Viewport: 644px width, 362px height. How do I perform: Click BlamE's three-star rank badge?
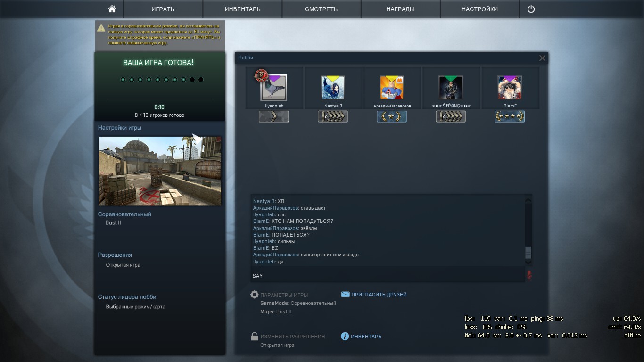pos(510,116)
